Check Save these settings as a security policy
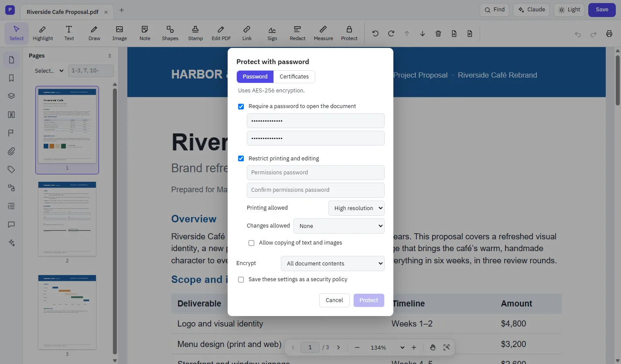621x364 pixels. [x=241, y=279]
